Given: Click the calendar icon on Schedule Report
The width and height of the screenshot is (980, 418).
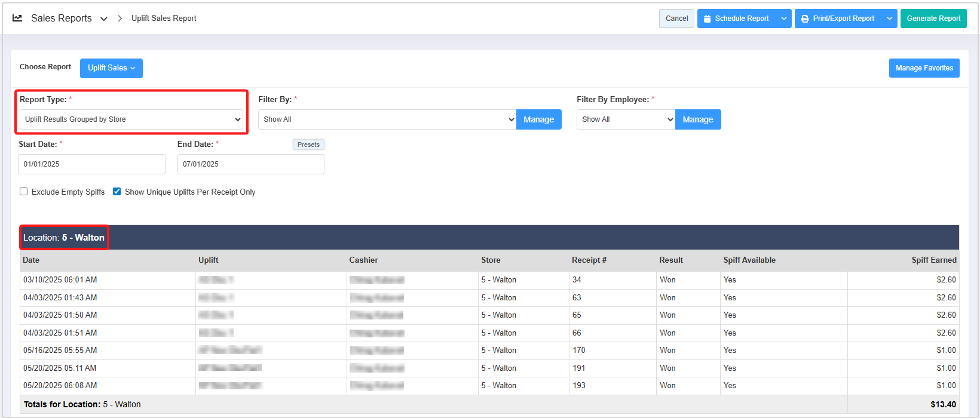Looking at the screenshot, I should 707,19.
